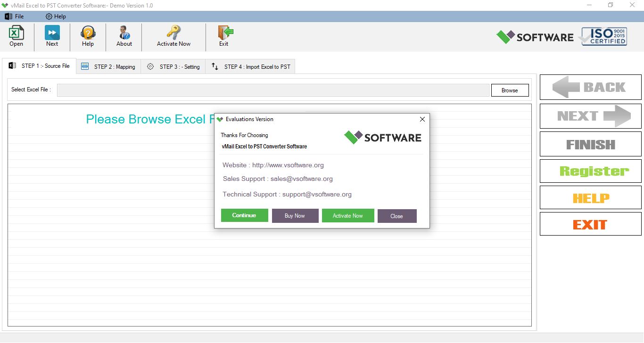Click the ISO 9001 2015 Certified badge
The height and width of the screenshot is (343, 644).
[604, 36]
